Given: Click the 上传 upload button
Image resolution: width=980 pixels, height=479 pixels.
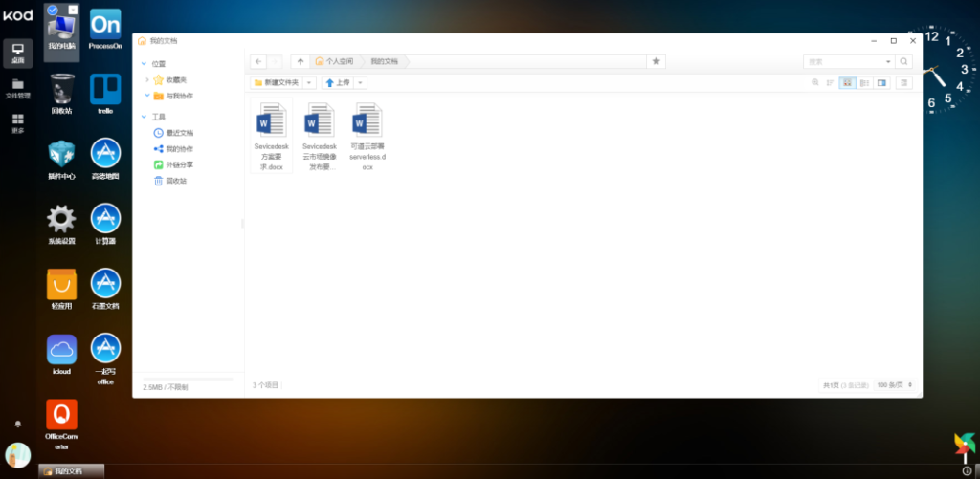Looking at the screenshot, I should (338, 82).
